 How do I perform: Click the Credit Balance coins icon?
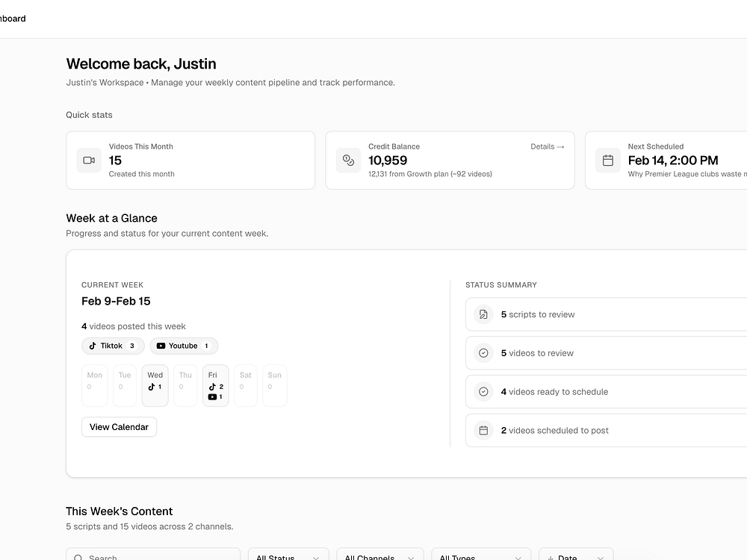[348, 161]
